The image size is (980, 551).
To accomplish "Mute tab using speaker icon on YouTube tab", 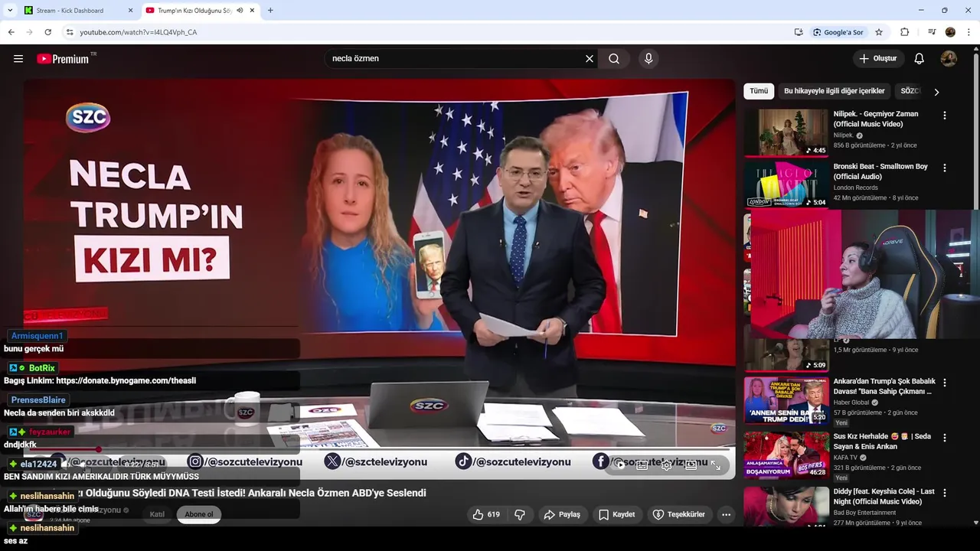I will [240, 11].
